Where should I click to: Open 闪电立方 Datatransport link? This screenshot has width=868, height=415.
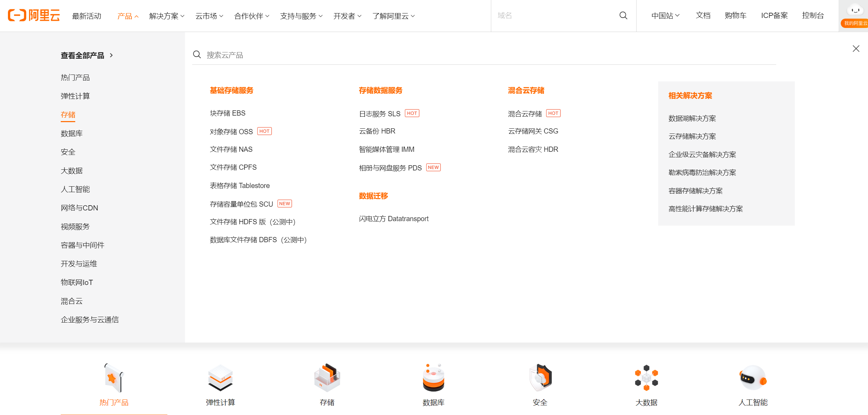(394, 219)
